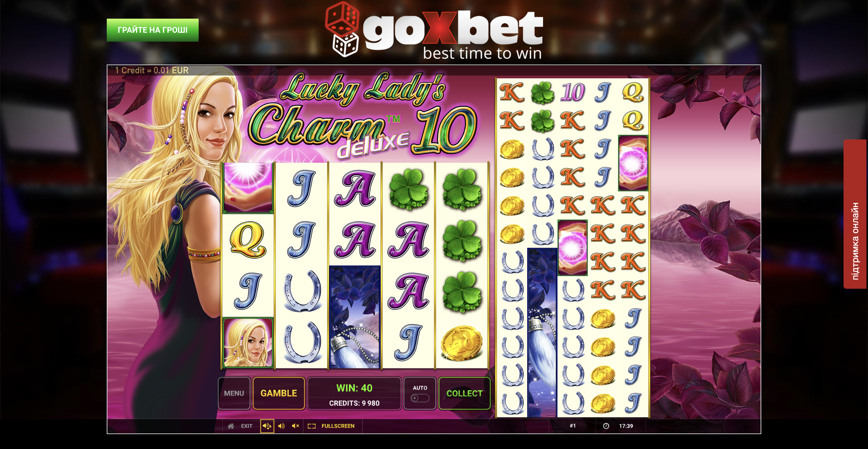
Task: Click the Lucky Lady portrait symbol
Action: click(248, 342)
